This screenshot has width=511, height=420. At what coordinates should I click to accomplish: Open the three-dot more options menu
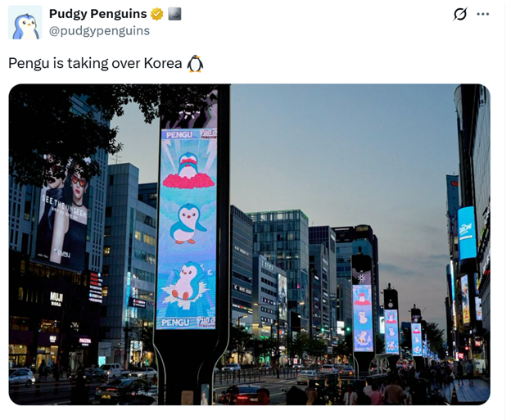click(483, 14)
